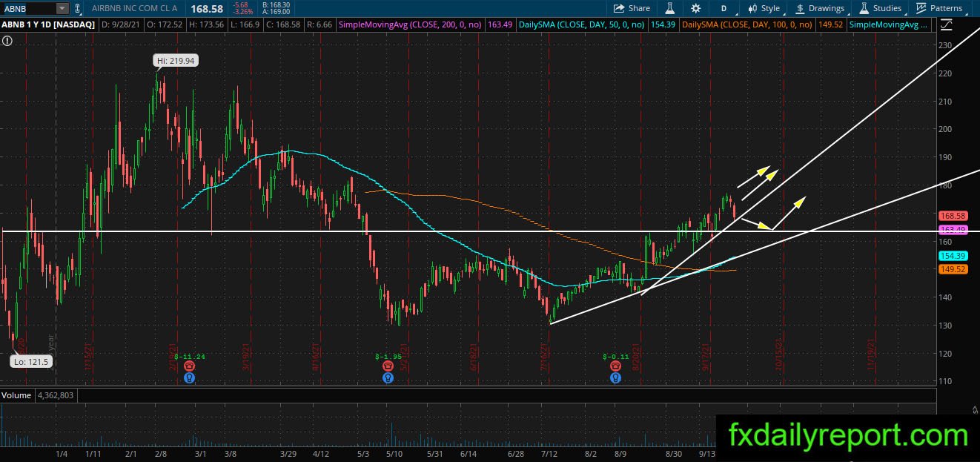The width and height of the screenshot is (980, 462).
Task: Click the flask icon next to Studies
Action: coord(864,8)
